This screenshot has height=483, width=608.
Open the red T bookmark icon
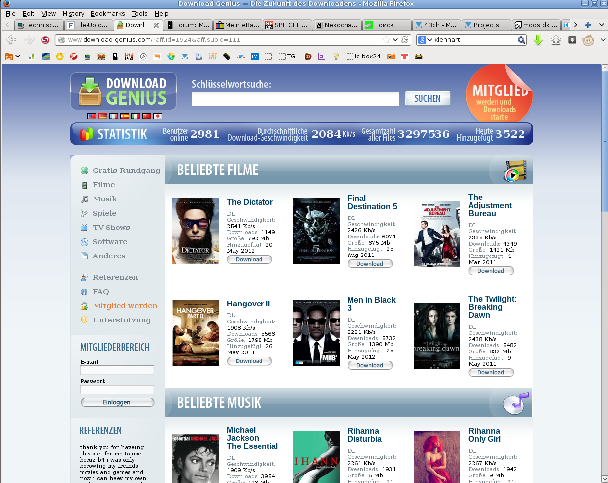404,57
